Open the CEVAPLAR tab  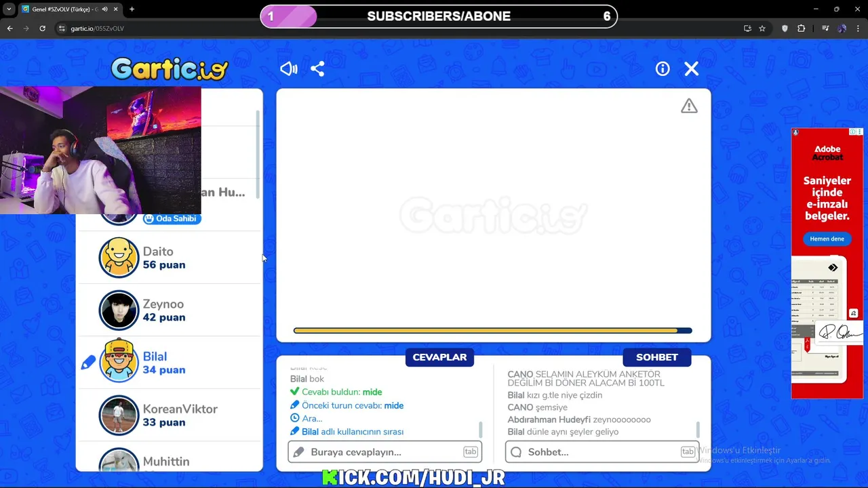[x=439, y=357]
